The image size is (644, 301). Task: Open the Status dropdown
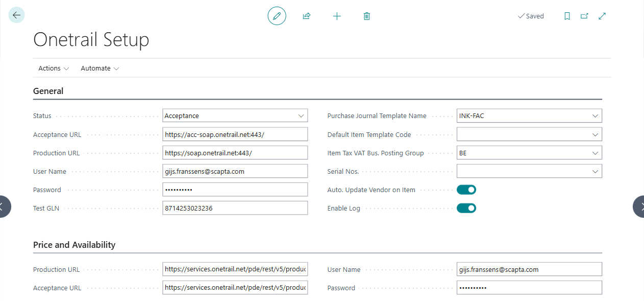click(301, 116)
